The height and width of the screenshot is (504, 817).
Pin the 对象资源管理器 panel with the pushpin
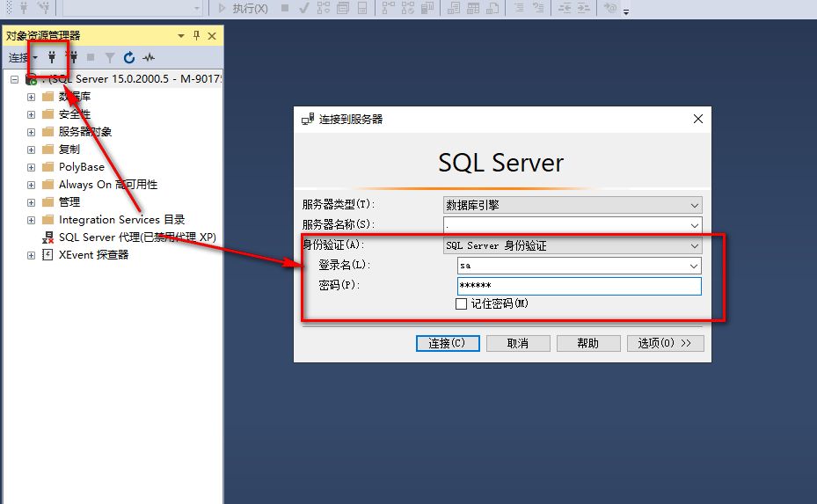196,35
